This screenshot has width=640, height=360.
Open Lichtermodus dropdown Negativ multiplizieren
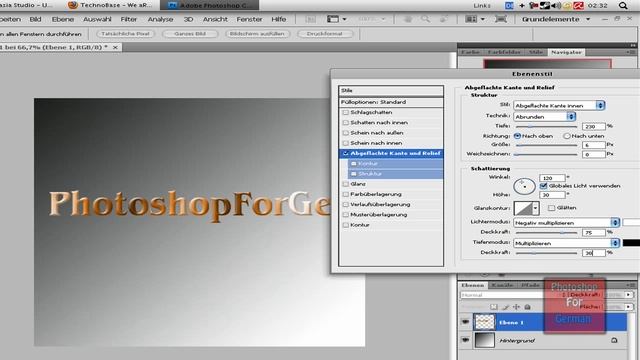[567, 223]
